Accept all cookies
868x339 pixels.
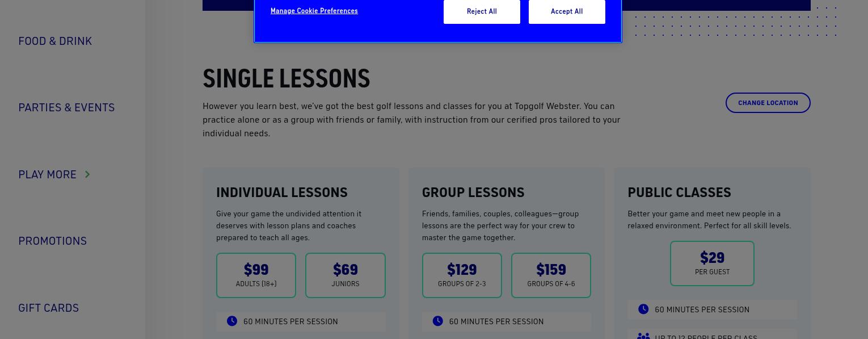pos(567,11)
